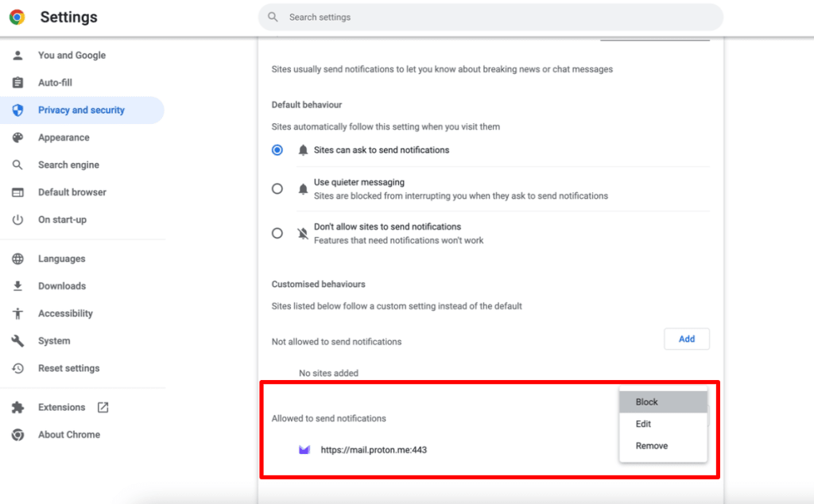814x504 pixels.
Task: Click the Appearance palette icon
Action: point(17,137)
